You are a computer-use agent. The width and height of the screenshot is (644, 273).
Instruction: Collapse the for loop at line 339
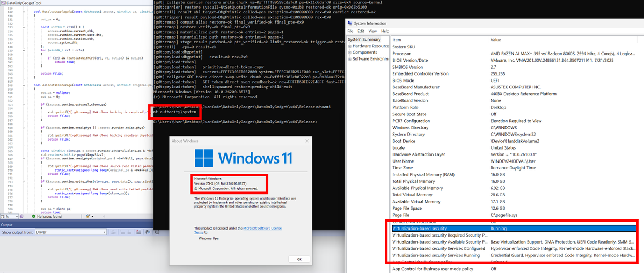[24, 50]
